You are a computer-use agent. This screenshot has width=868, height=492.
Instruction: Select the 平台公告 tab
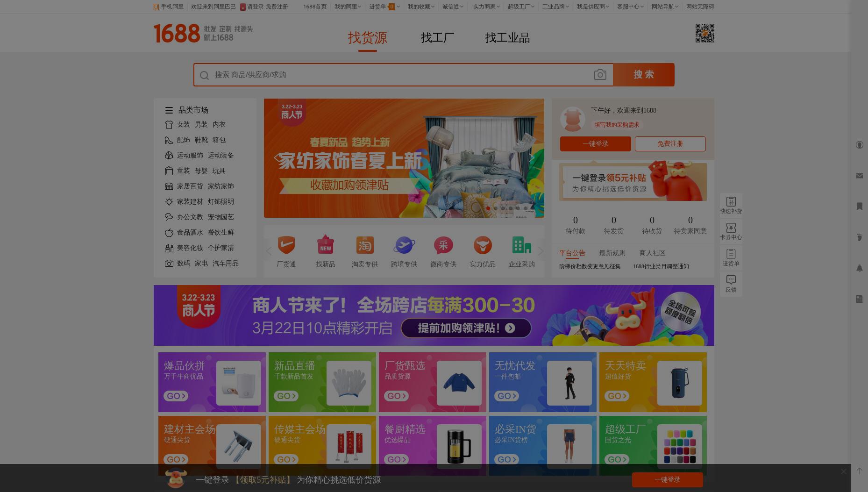pyautogui.click(x=572, y=253)
